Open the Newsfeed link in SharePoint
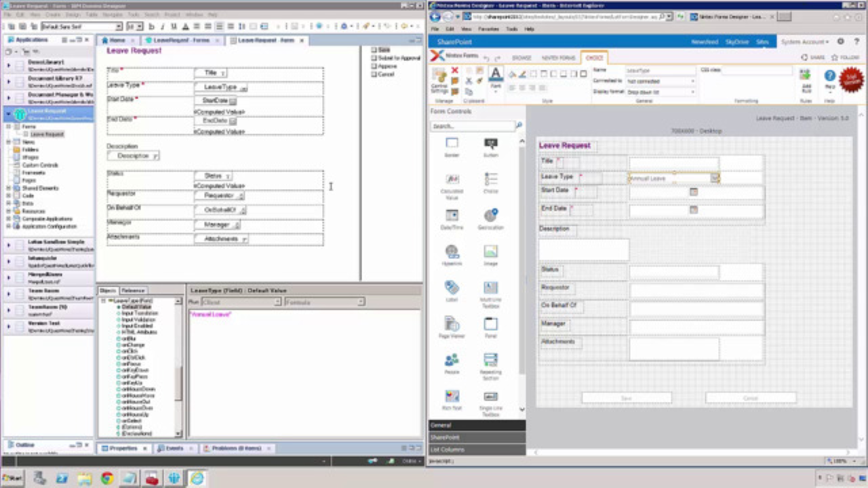Viewport: 868px width, 488px height. 704,42
